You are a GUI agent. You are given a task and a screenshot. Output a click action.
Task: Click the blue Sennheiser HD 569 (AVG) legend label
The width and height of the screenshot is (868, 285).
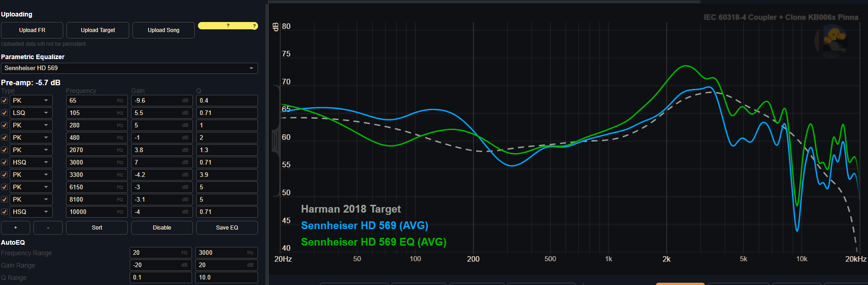point(364,225)
